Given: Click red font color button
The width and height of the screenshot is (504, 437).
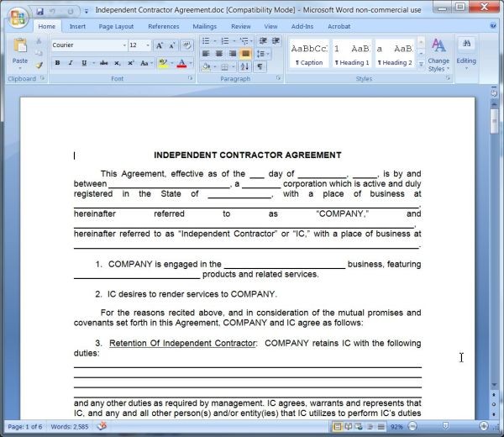Looking at the screenshot, I should (181, 63).
